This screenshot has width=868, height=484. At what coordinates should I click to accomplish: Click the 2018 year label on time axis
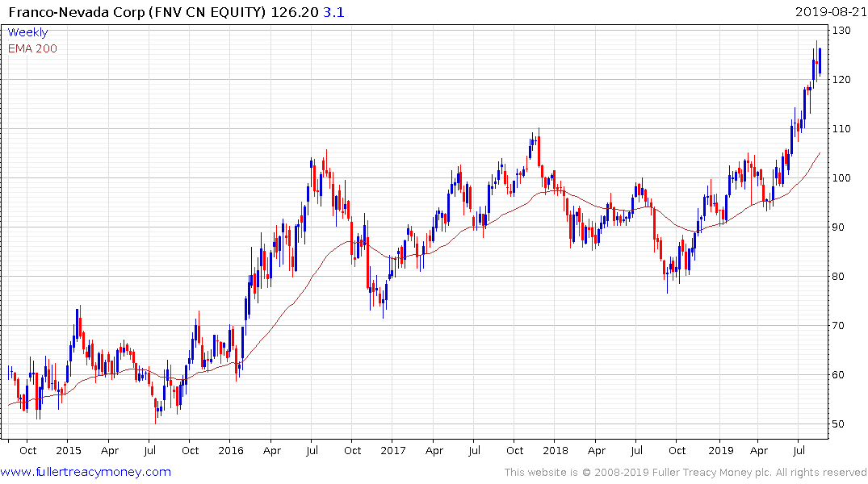556,450
